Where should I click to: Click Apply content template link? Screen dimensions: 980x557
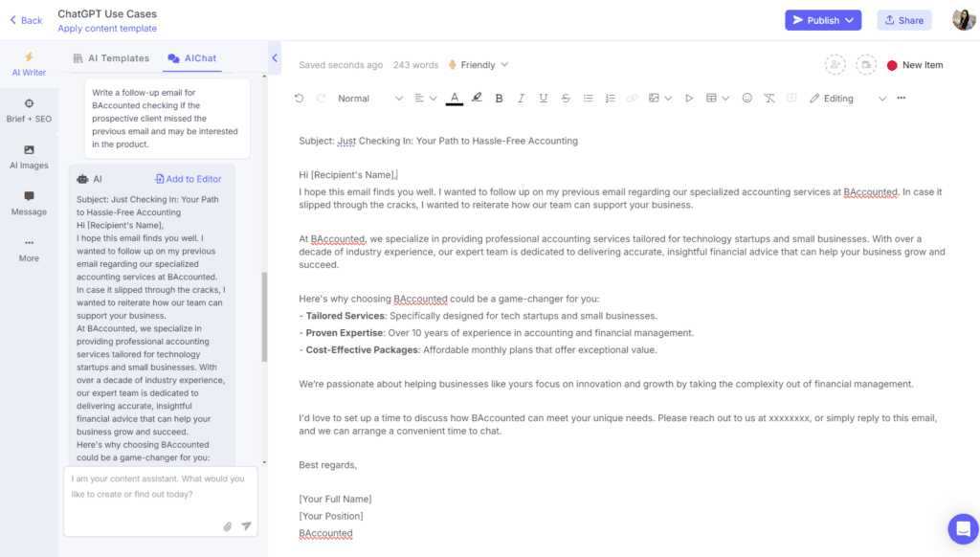(107, 28)
